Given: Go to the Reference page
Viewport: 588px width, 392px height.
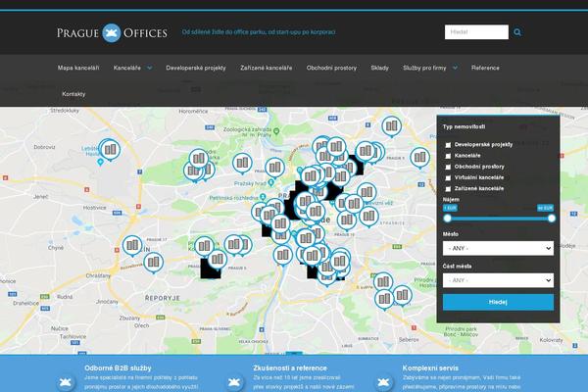Looking at the screenshot, I should pyautogui.click(x=485, y=68).
